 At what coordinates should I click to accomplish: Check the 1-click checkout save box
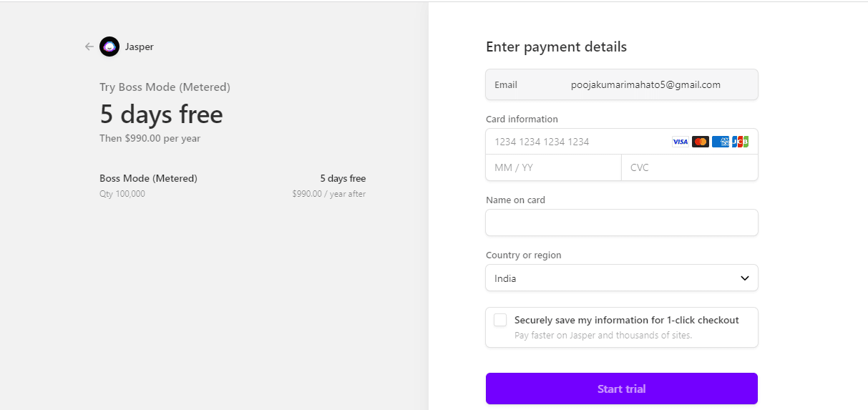pyautogui.click(x=500, y=320)
